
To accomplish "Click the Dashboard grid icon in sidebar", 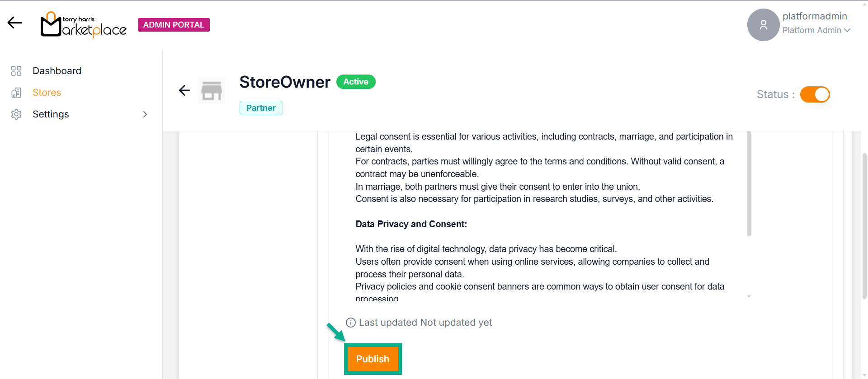I will (x=16, y=71).
